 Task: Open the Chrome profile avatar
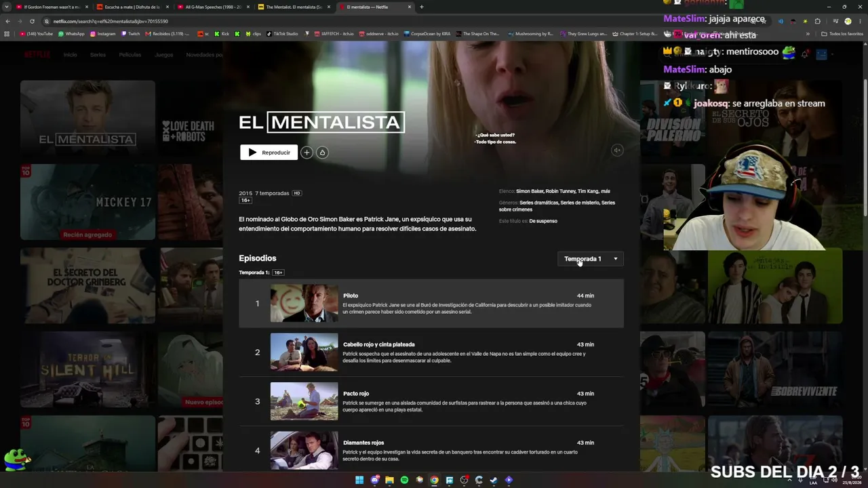point(848,21)
